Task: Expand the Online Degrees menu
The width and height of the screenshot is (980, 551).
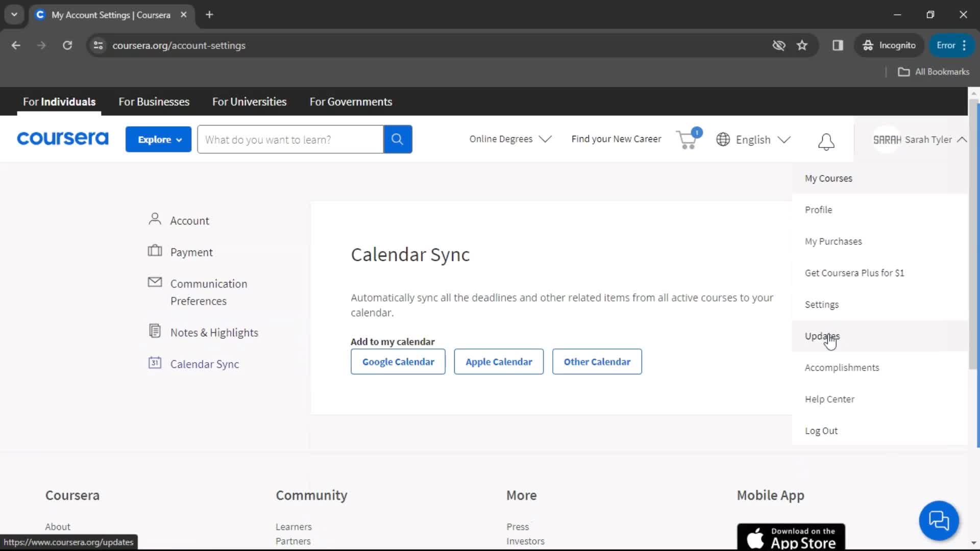Action: pos(510,139)
